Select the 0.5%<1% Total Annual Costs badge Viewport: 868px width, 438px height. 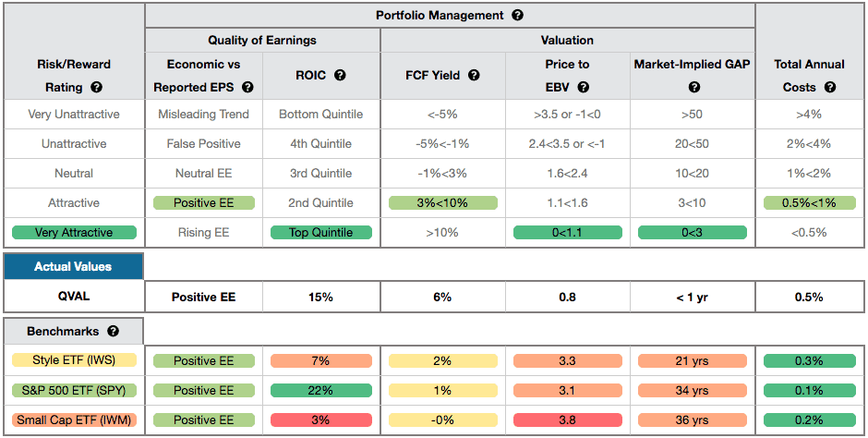tap(809, 202)
